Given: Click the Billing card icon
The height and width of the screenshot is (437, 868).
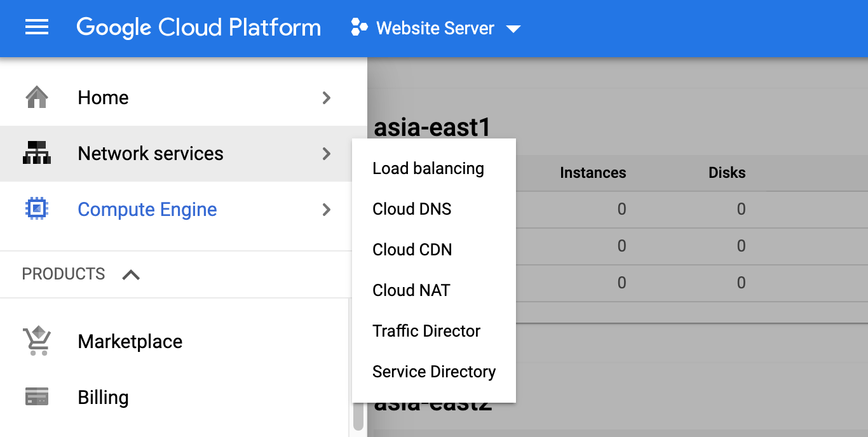Looking at the screenshot, I should [x=37, y=397].
